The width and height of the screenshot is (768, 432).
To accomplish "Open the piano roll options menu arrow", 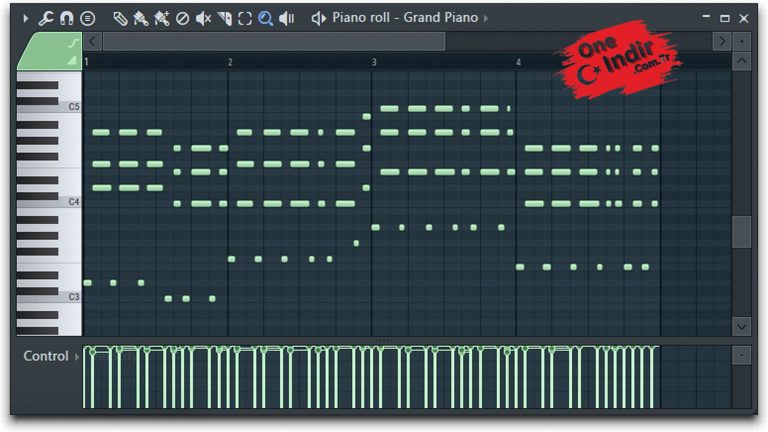I will click(x=25, y=19).
